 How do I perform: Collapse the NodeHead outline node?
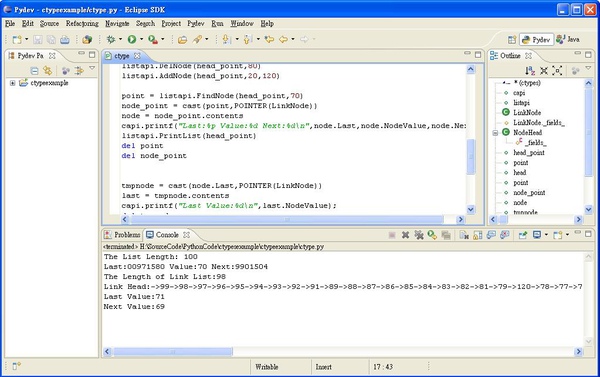point(495,133)
